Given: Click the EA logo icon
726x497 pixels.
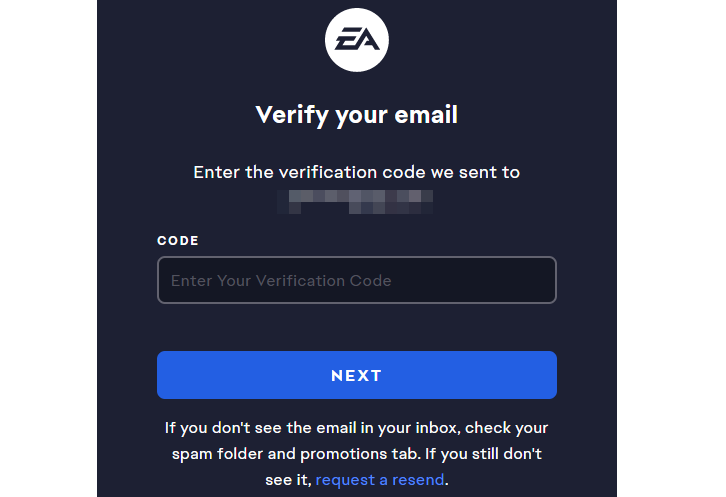Looking at the screenshot, I should click(357, 41).
